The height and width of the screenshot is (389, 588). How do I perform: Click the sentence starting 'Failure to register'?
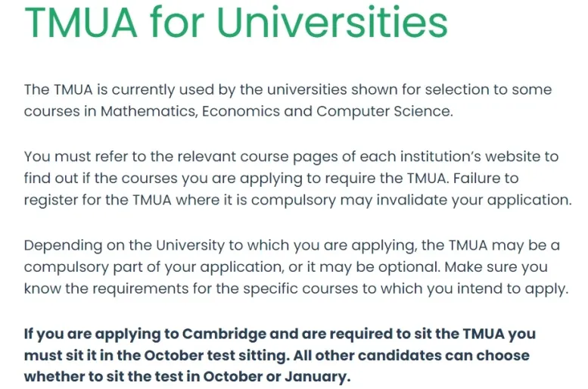point(297,189)
